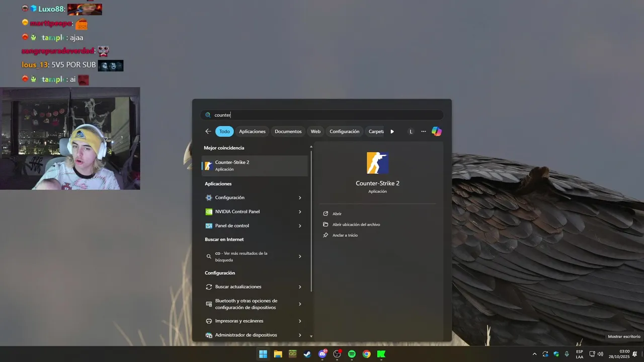Image resolution: width=644 pixels, height=362 pixels.
Task: Click the results list scrollbar thumb
Action: [x=311, y=220]
